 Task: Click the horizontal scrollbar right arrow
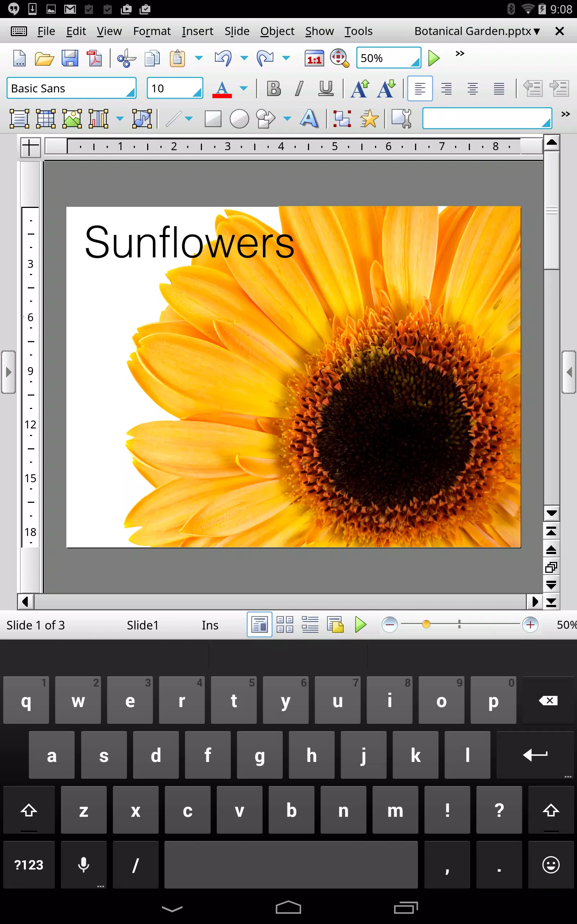tap(535, 602)
